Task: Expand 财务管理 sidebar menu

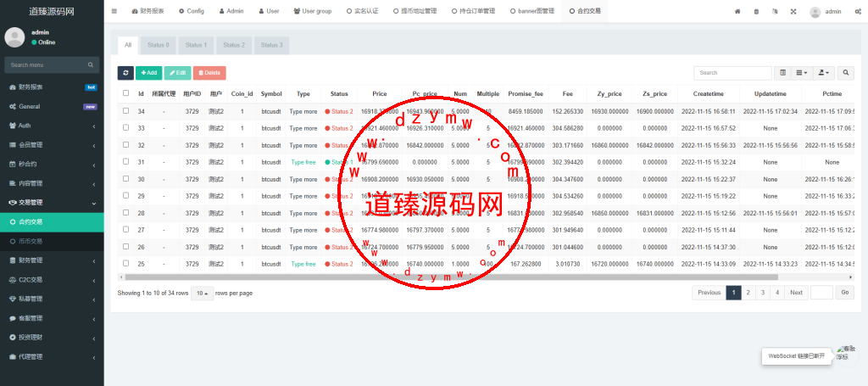Action: tap(52, 260)
